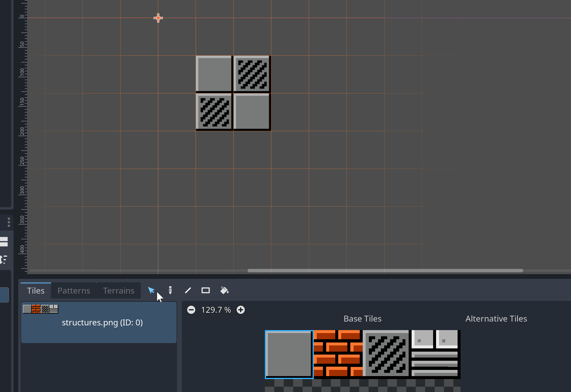This screenshot has height=392, width=571.
Task: Choose the Rectangle drawing tool
Action: pyautogui.click(x=205, y=290)
